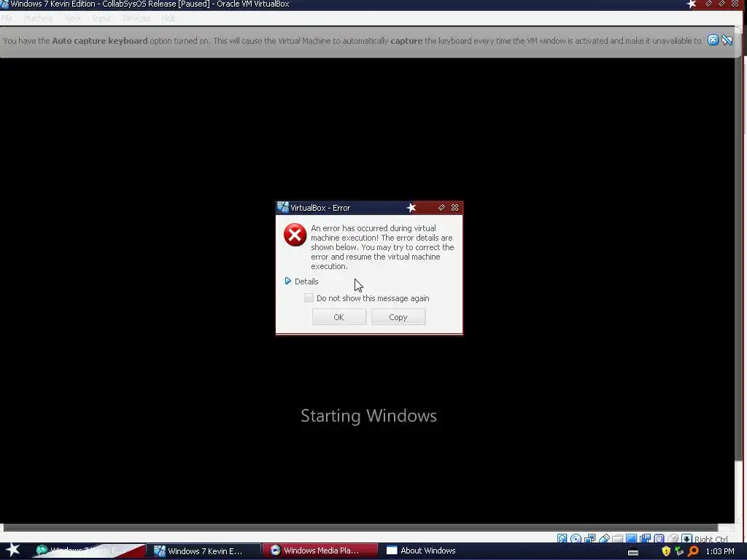Image resolution: width=747 pixels, height=560 pixels.
Task: Click the green safely remove hardware tray icon
Action: click(679, 551)
